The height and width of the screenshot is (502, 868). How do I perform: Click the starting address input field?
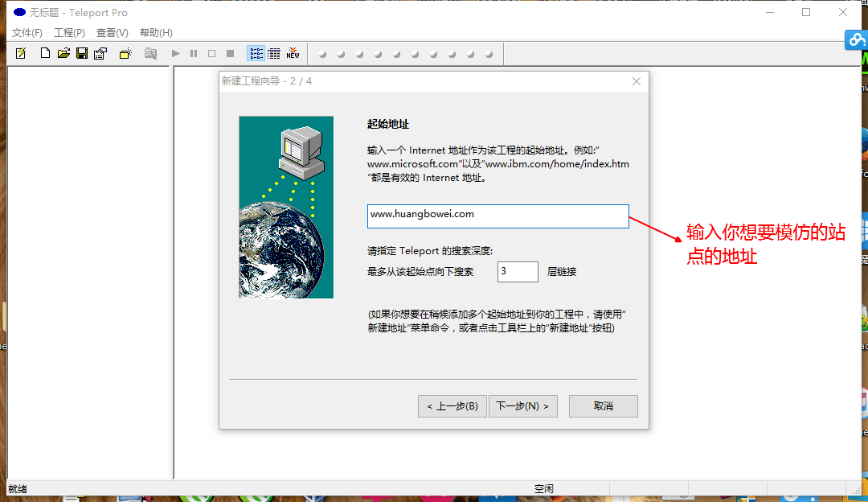tap(497, 216)
